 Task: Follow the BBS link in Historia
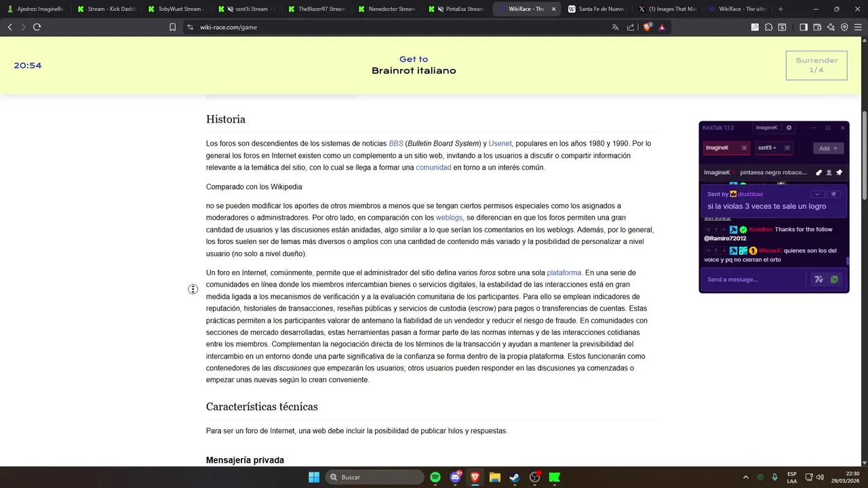(396, 144)
